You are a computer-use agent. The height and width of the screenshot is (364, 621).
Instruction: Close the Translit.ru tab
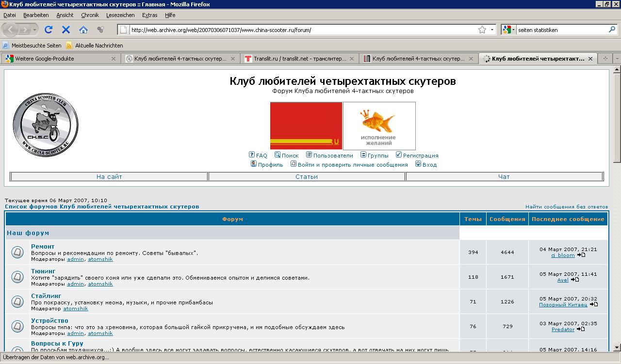[x=353, y=59]
